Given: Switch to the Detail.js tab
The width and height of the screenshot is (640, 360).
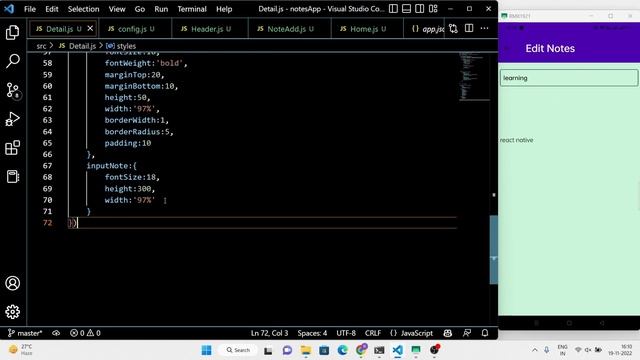Looking at the screenshot, I should point(62,29).
